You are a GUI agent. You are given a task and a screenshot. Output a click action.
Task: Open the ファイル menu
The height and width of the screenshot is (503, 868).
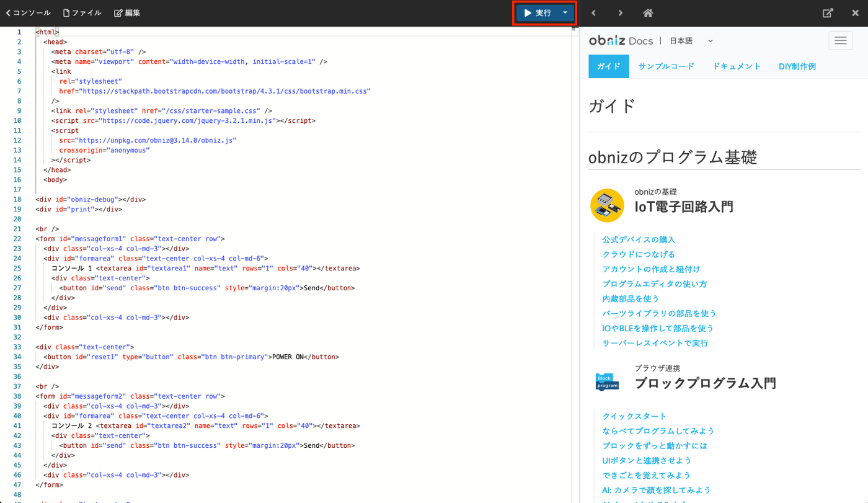[x=82, y=13]
